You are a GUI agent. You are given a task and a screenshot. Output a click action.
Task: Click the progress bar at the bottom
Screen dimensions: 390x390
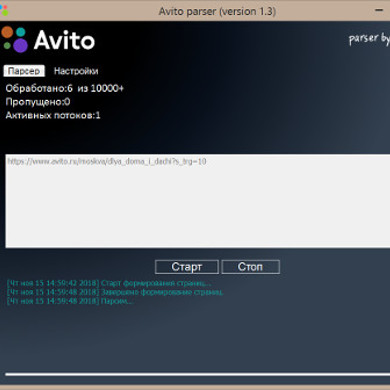(x=197, y=374)
